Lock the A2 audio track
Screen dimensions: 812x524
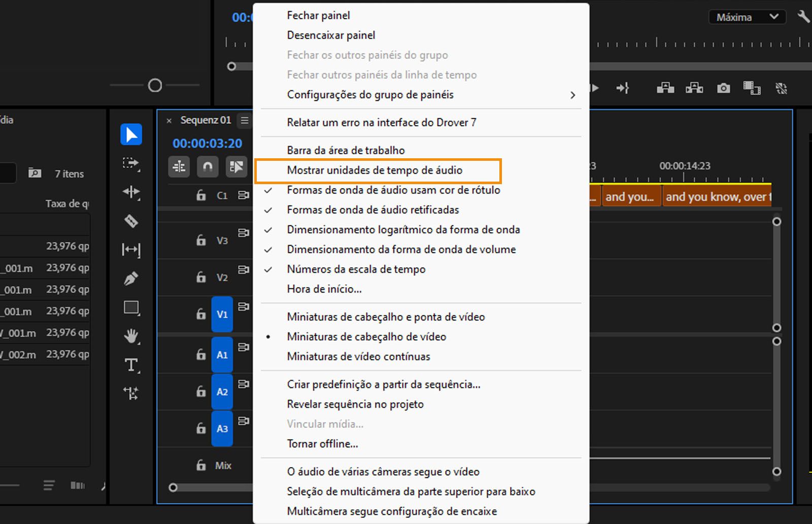[200, 391]
